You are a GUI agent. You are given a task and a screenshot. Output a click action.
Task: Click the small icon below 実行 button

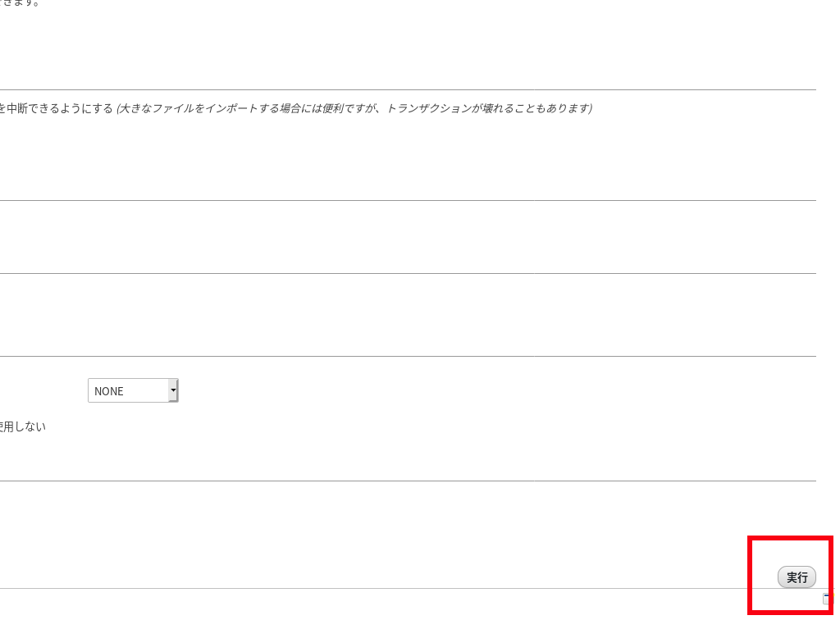tap(828, 599)
